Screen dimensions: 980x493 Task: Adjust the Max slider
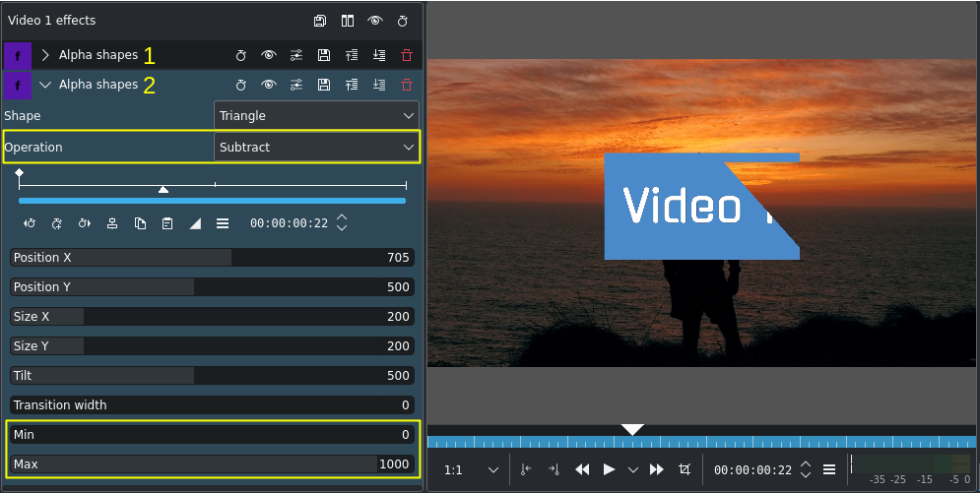[212, 463]
